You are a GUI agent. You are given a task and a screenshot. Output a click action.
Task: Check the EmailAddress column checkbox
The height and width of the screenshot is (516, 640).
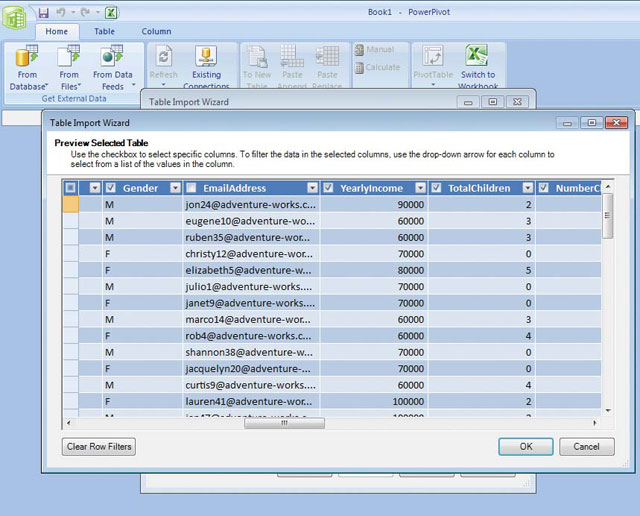(191, 188)
